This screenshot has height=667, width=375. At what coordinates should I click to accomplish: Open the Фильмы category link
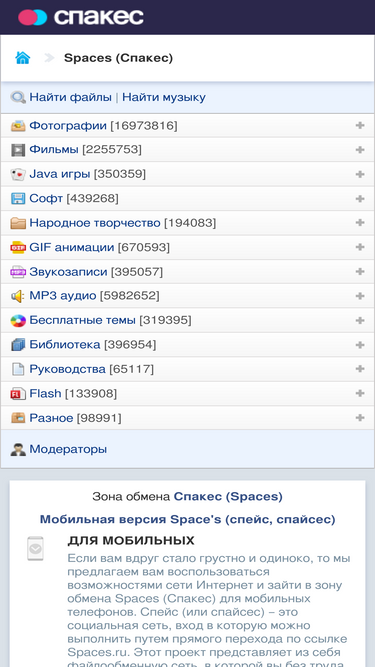54,150
